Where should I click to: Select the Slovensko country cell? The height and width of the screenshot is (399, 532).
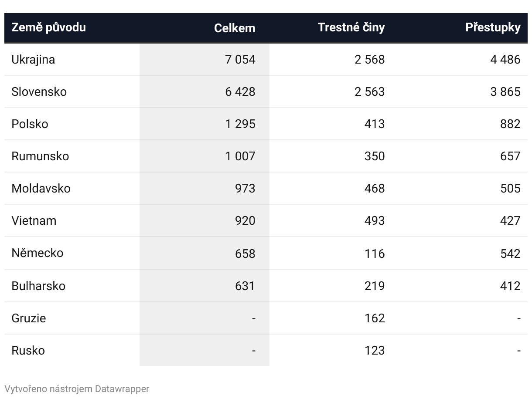pos(39,91)
